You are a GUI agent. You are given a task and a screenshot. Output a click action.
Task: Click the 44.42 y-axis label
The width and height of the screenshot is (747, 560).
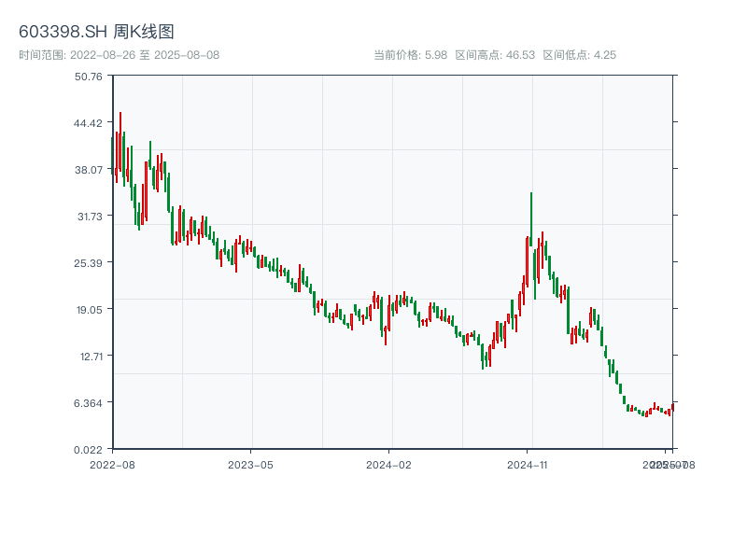click(89, 123)
